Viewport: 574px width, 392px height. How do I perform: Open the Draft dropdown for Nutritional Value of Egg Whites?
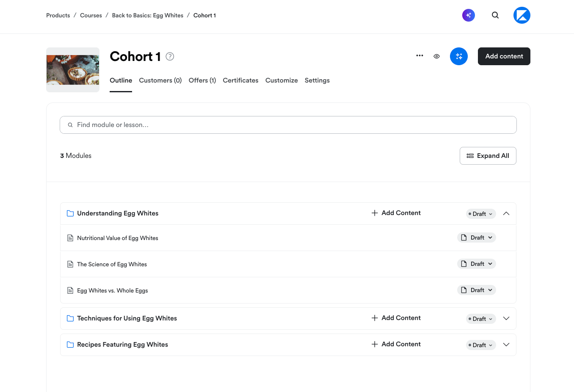click(477, 237)
